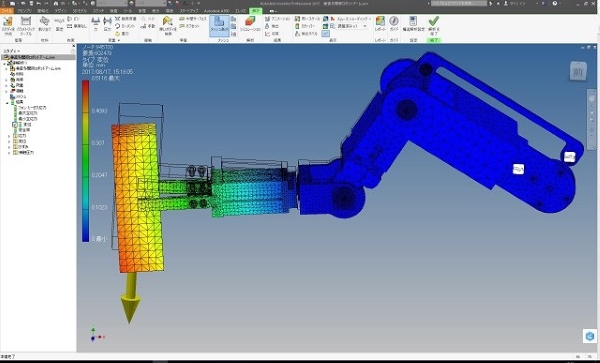
Task: Click the Animate results button
Action: coord(277,19)
